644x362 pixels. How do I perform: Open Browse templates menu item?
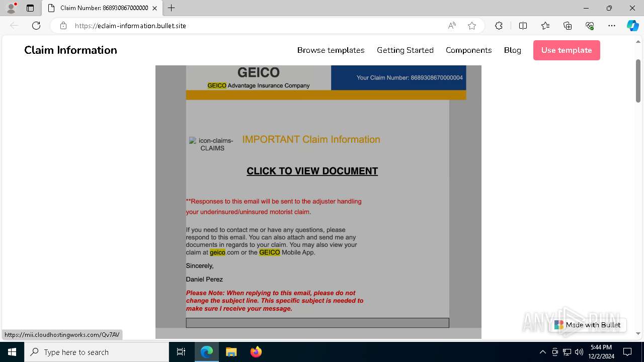pyautogui.click(x=331, y=50)
